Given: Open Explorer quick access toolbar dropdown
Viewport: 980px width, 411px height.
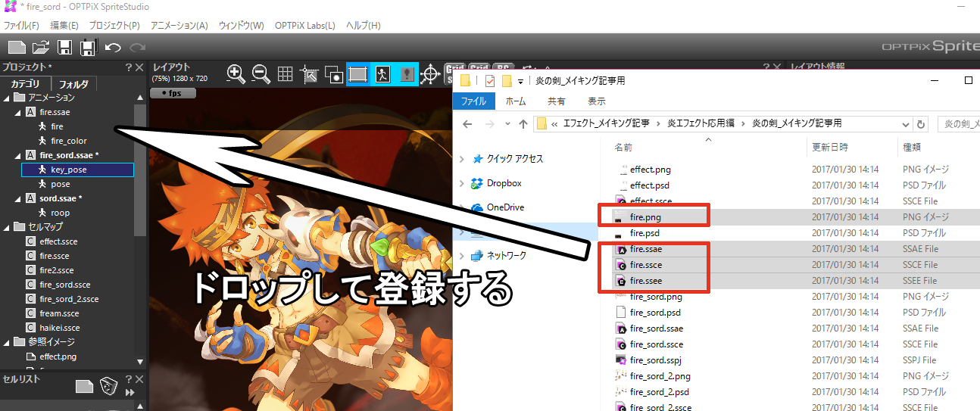Looking at the screenshot, I should (522, 81).
